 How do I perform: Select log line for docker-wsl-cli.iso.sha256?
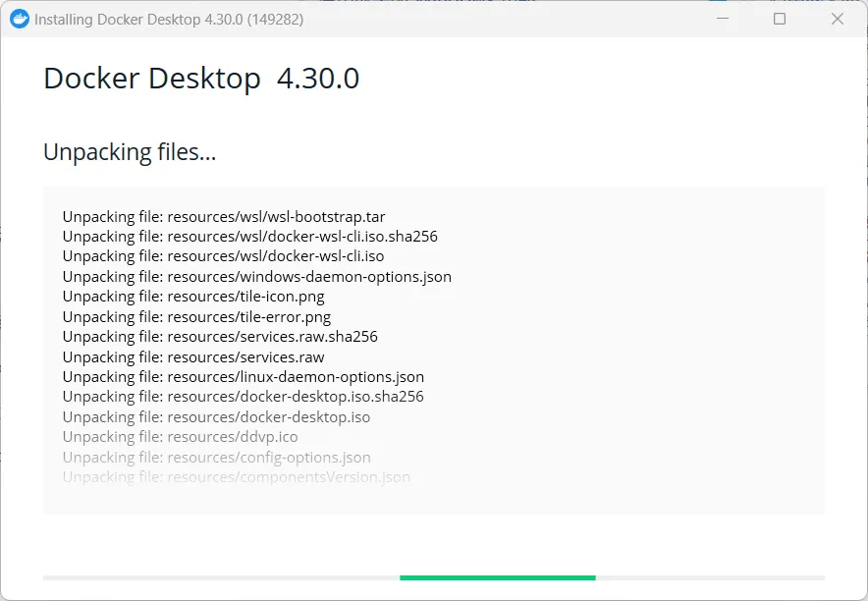point(250,237)
